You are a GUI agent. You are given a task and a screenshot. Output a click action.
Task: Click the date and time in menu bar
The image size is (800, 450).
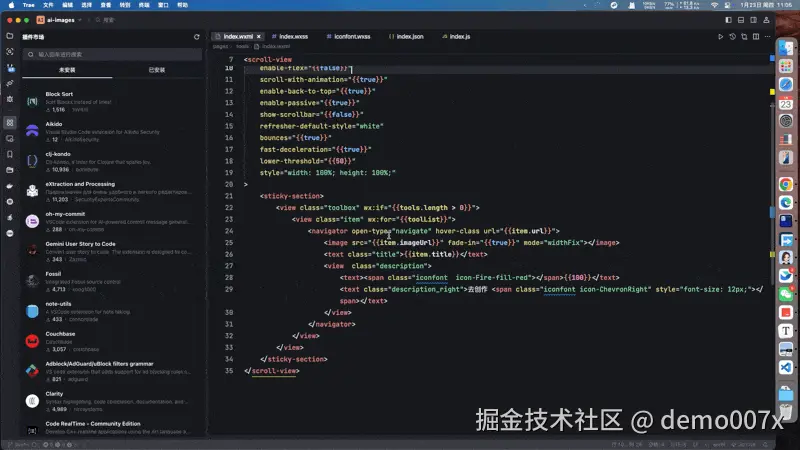pos(766,5)
